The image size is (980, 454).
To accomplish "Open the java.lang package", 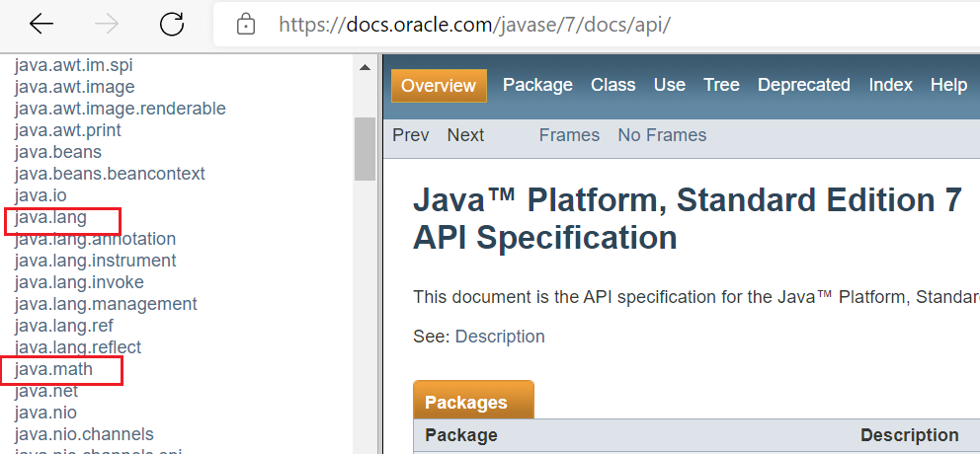I will pyautogui.click(x=50, y=217).
